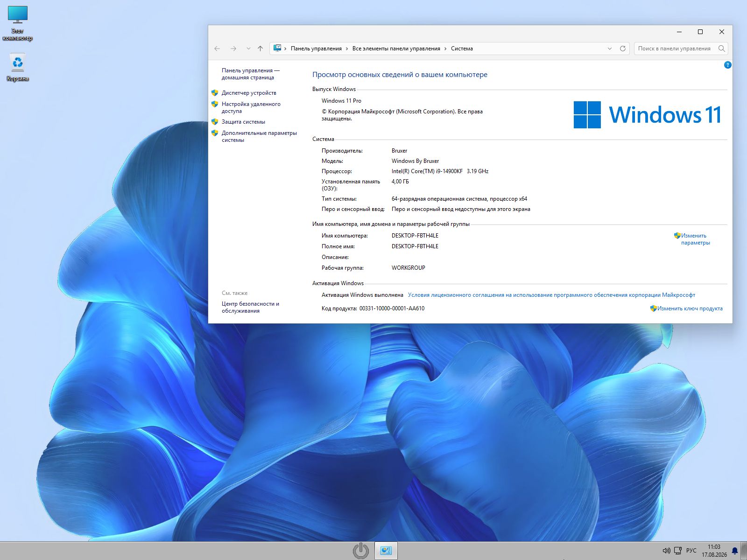Click DESKTOP-FBTH4LE in the Полное имя row
The height and width of the screenshot is (560, 747).
[415, 246]
